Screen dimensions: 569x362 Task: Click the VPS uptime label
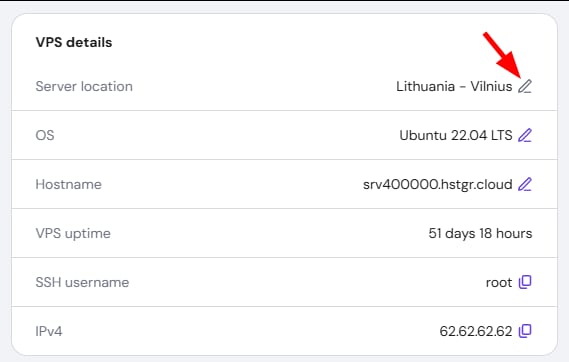[73, 234]
